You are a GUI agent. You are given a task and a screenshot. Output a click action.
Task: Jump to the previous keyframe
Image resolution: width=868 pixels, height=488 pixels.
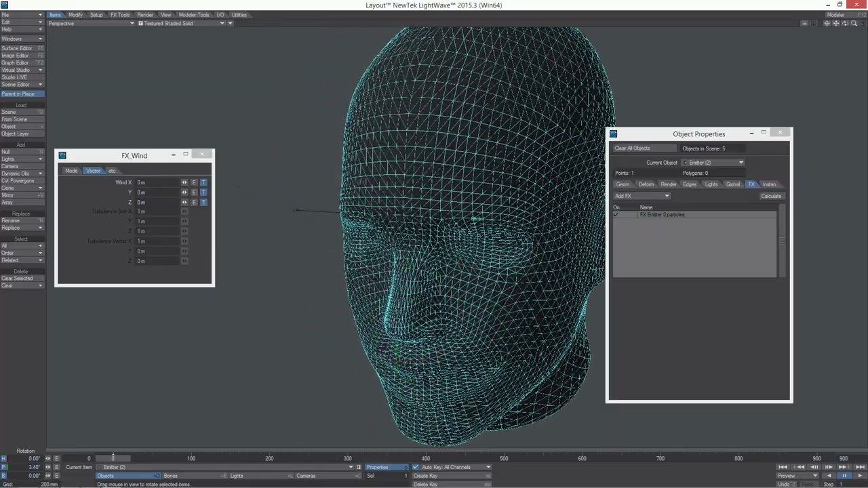point(798,467)
